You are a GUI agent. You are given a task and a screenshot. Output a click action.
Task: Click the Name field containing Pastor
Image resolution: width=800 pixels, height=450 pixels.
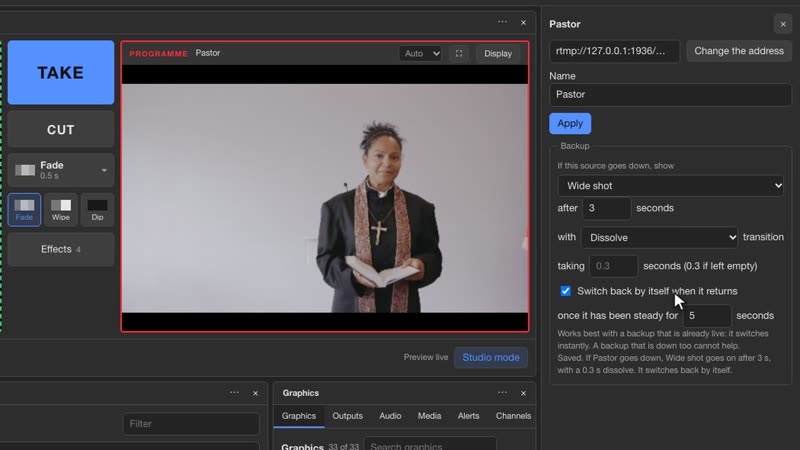tap(670, 94)
